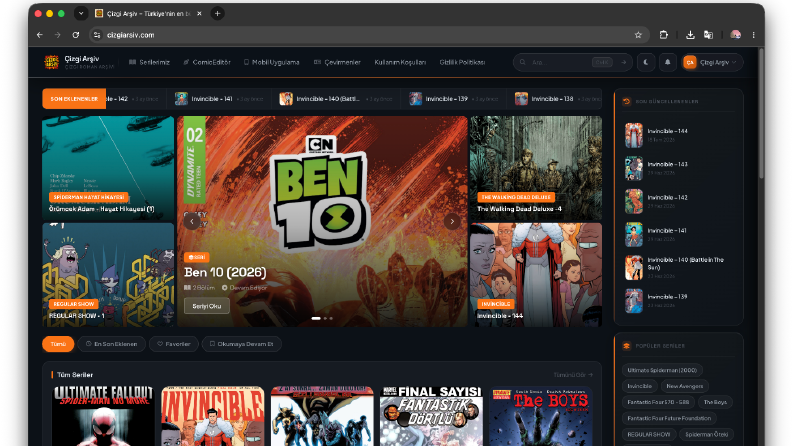This screenshot has height=446, width=793.
Task: Open the browser three-dot menu
Action: (x=754, y=35)
